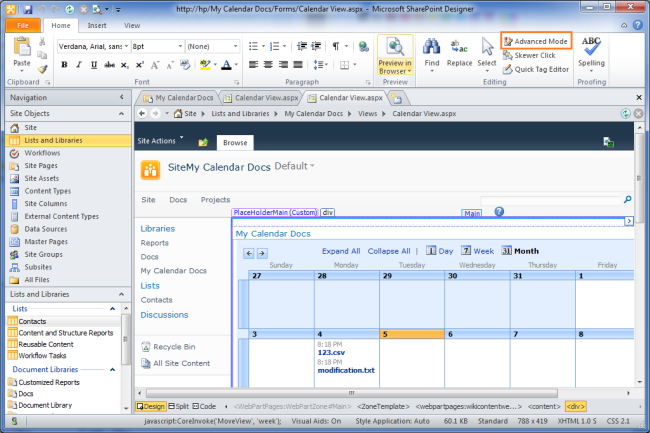The width and height of the screenshot is (650, 433).
Task: Toggle Strikethrough formatting
Action: click(x=109, y=65)
